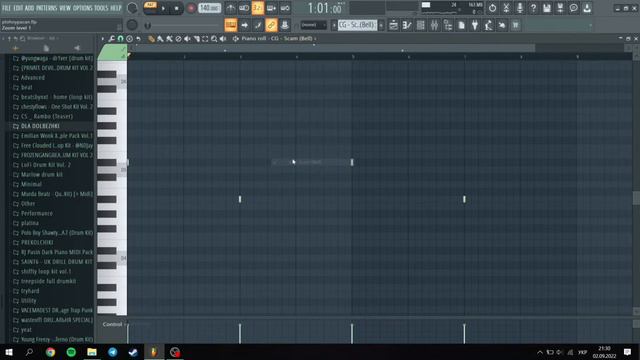Viewport: 640px width, 360px height.
Task: Toggle PAT/SONG mode switch
Action: [x=150, y=7]
